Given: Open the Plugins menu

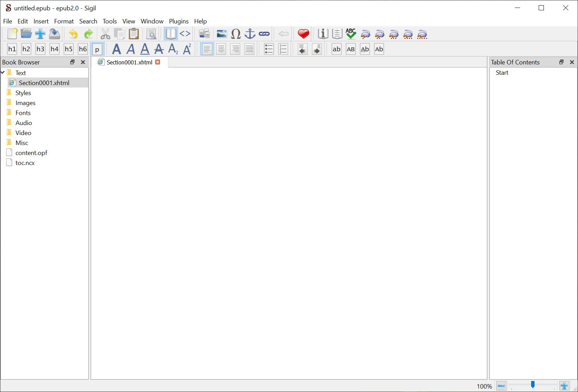Looking at the screenshot, I should 178,21.
